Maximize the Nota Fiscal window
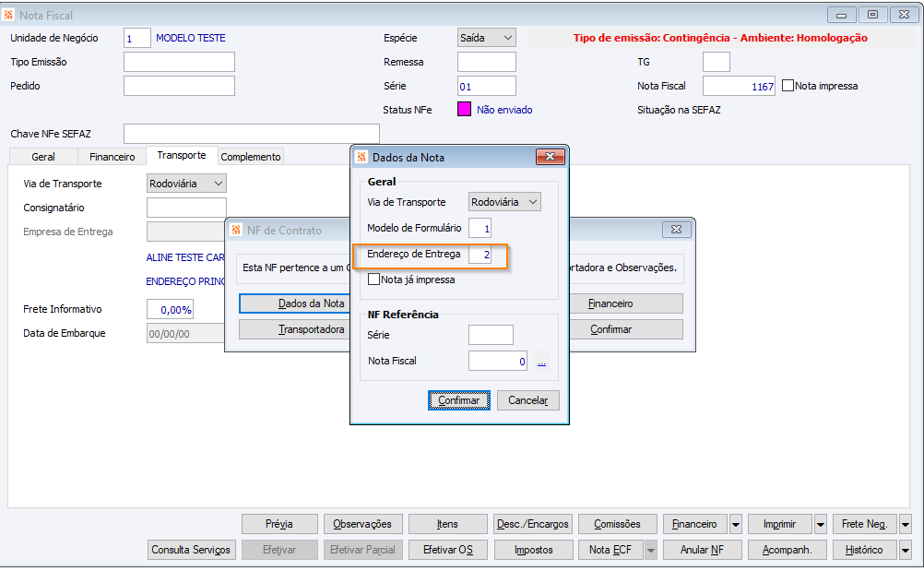 tap(872, 15)
